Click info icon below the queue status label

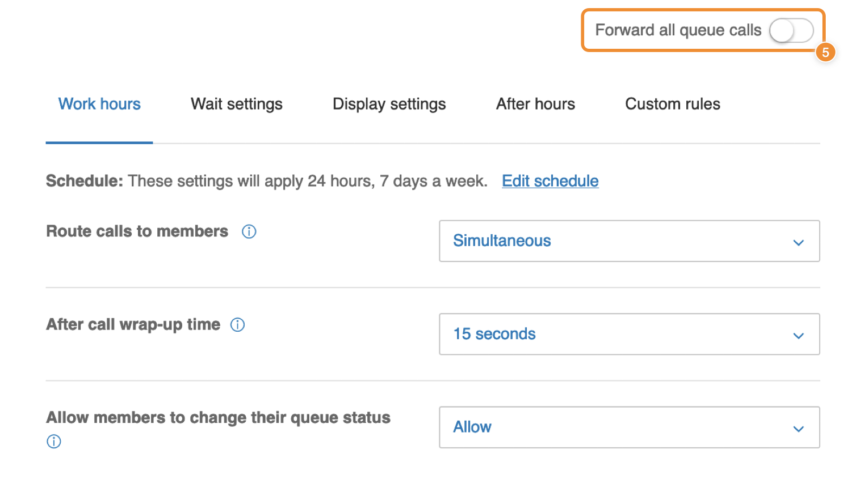point(54,441)
